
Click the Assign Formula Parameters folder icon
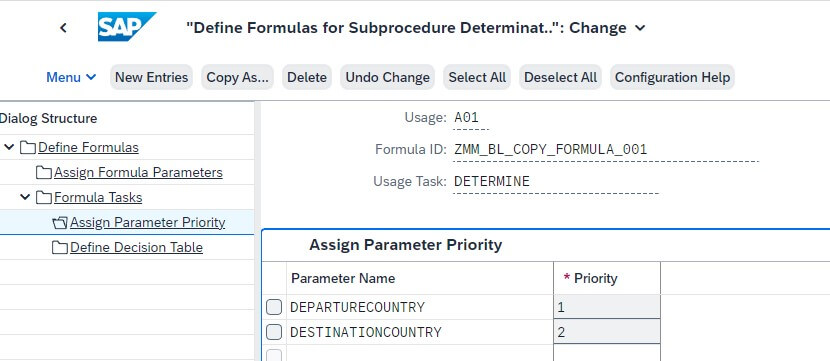point(44,173)
